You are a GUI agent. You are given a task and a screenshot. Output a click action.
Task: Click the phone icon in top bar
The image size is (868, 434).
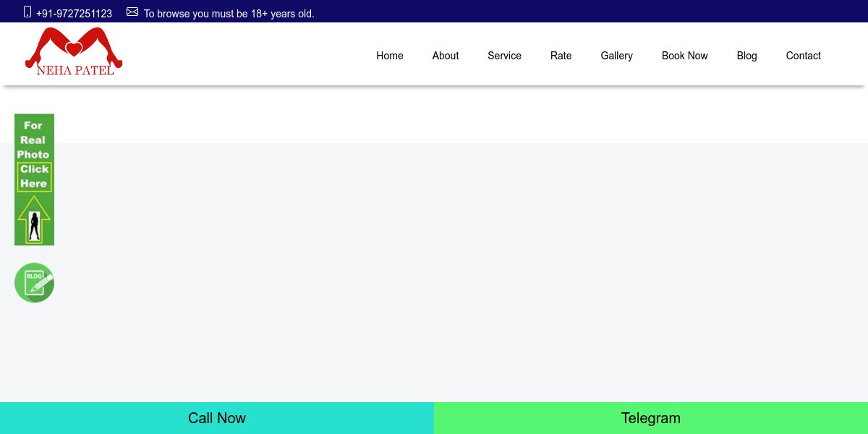27,12
